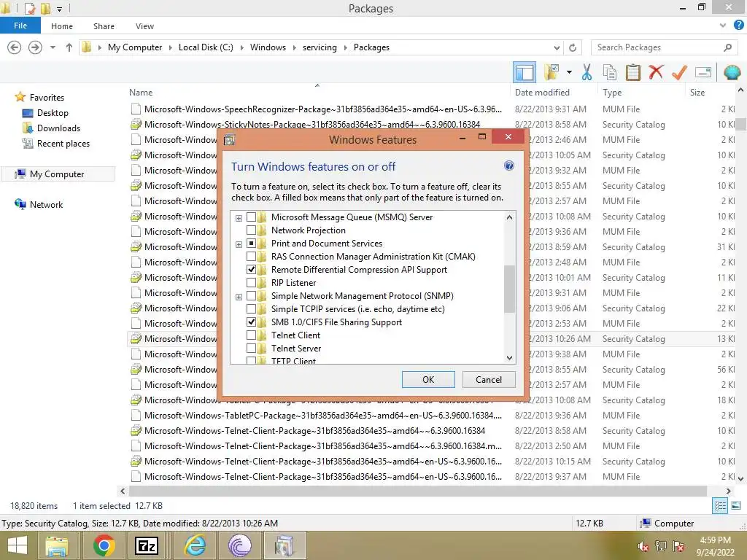747x560 pixels.
Task: Uncheck SMB 1.0/CIFS File Sharing Support
Action: [x=251, y=322]
